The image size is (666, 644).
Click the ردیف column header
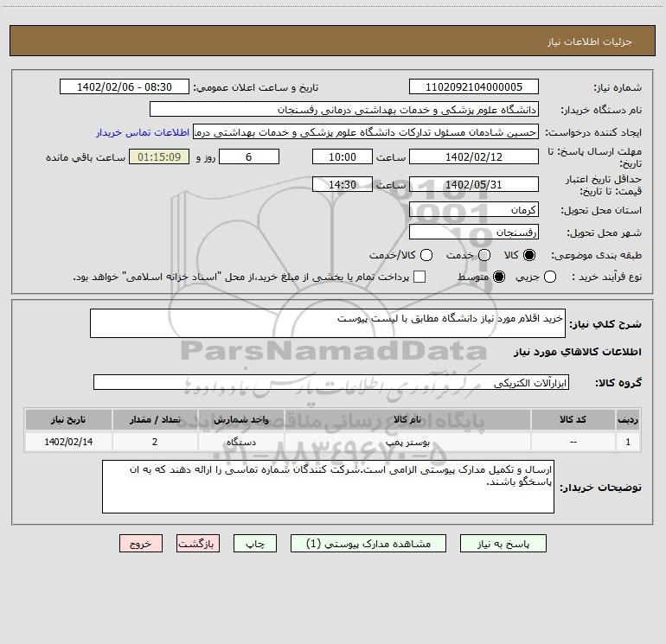[x=628, y=419]
